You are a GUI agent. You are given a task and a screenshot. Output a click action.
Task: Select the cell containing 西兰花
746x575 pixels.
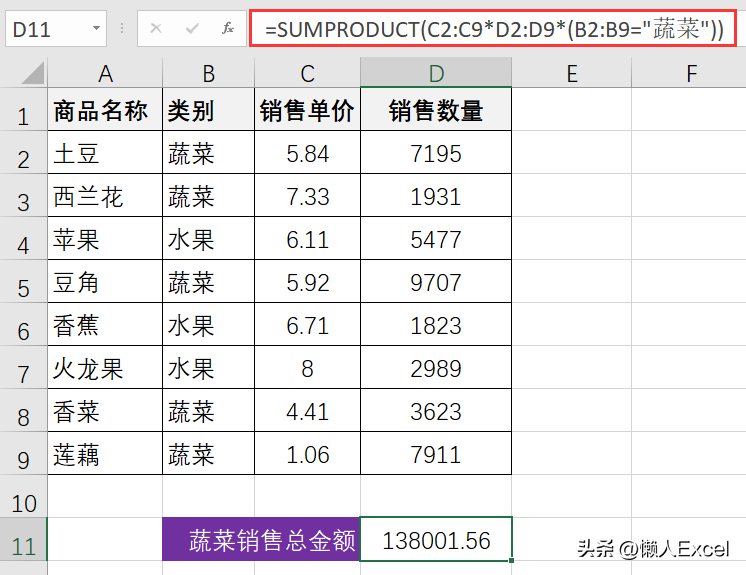pyautogui.click(x=105, y=196)
